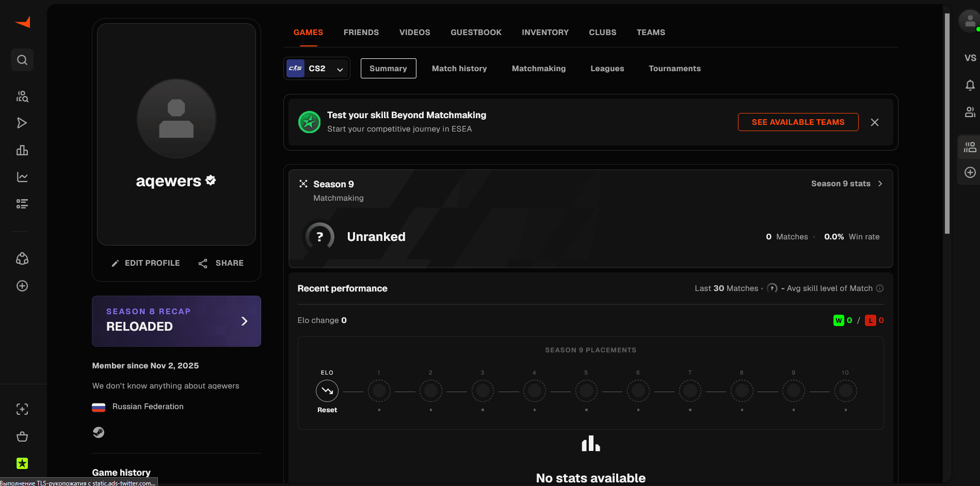The height and width of the screenshot is (486, 980).
Task: Switch to the FRIENDS tab
Action: click(x=361, y=33)
